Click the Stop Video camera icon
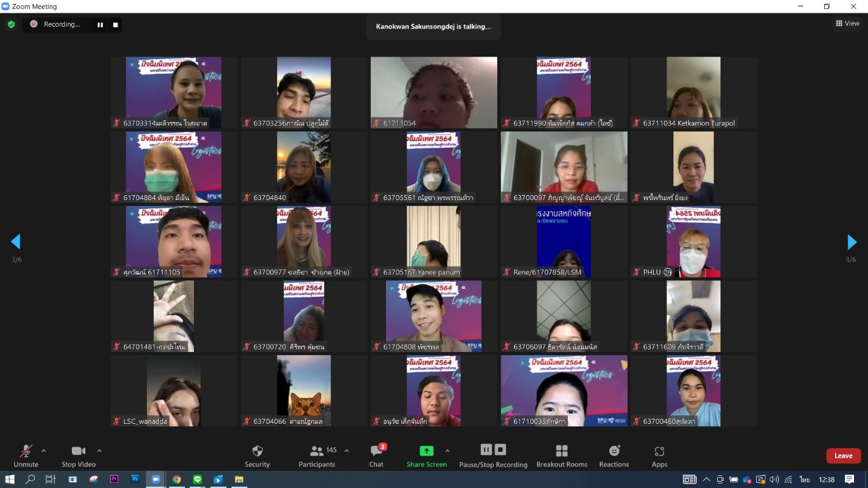This screenshot has height=488, width=868. click(79, 451)
